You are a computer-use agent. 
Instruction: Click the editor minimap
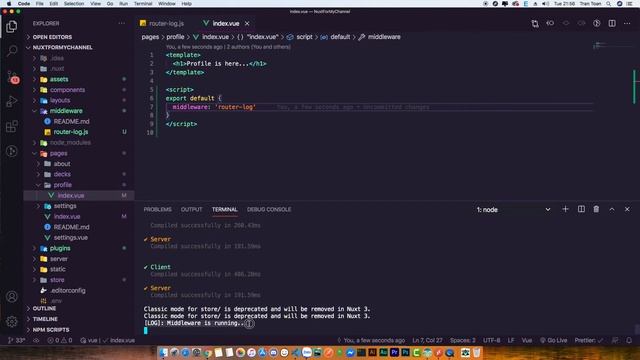[x=612, y=46]
